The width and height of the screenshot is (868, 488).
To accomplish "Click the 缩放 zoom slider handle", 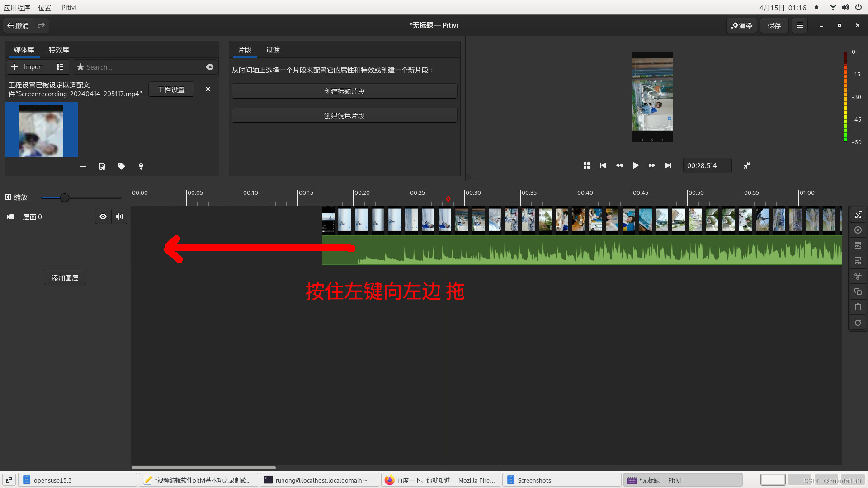I will [65, 198].
